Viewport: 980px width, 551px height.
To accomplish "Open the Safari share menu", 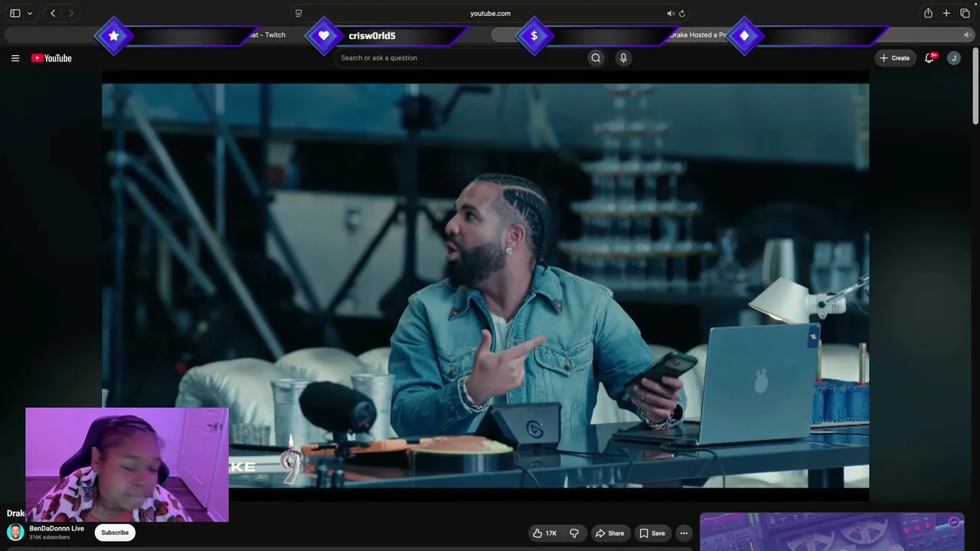I will pos(928,13).
